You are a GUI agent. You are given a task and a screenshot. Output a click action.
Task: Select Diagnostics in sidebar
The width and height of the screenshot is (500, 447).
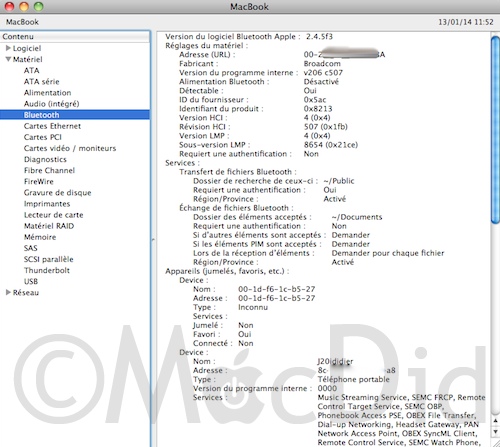pyautogui.click(x=45, y=159)
